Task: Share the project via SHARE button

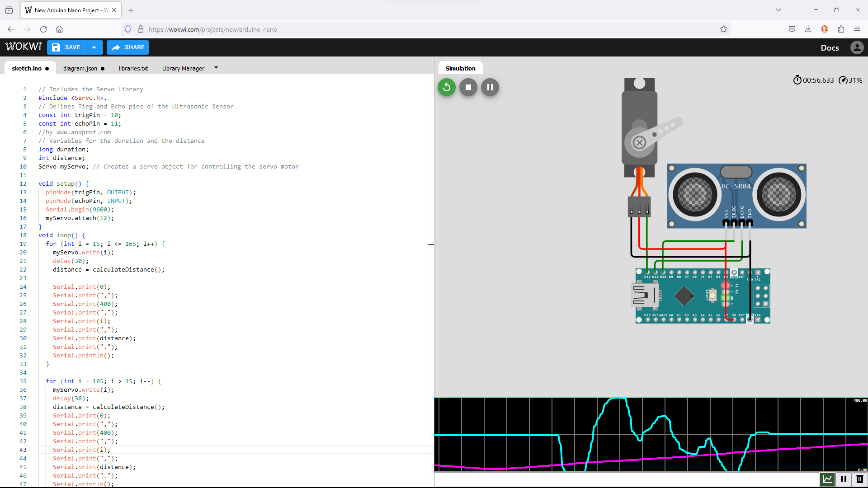Action: point(128,47)
